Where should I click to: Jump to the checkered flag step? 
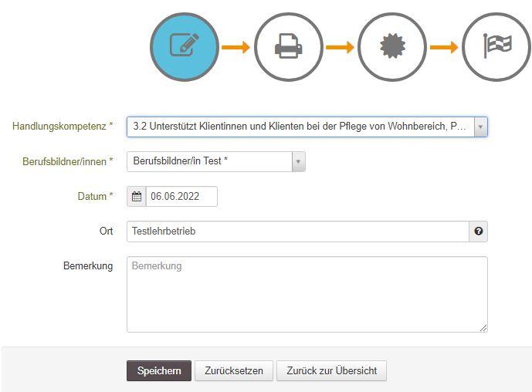click(496, 47)
